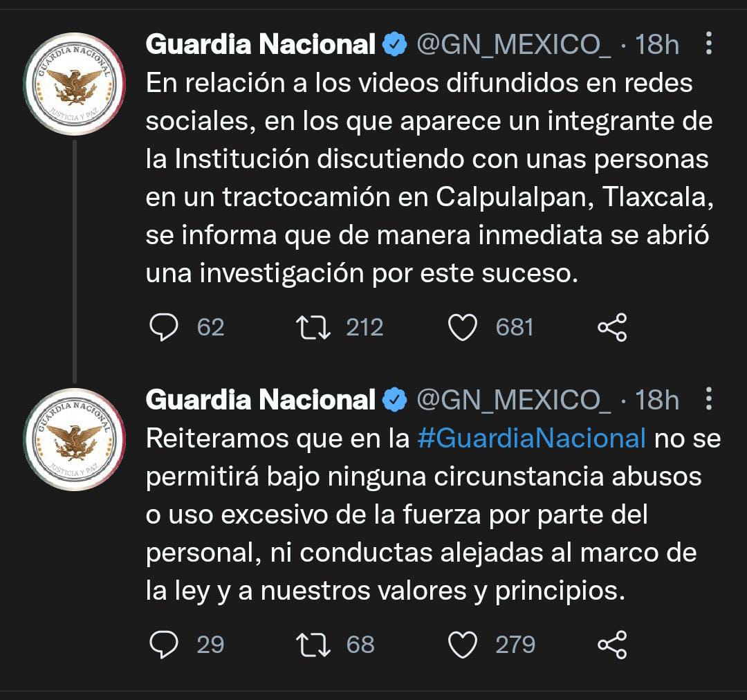Image resolution: width=747 pixels, height=700 pixels.
Task: Open the more options menu on first tweet
Action: point(708,44)
